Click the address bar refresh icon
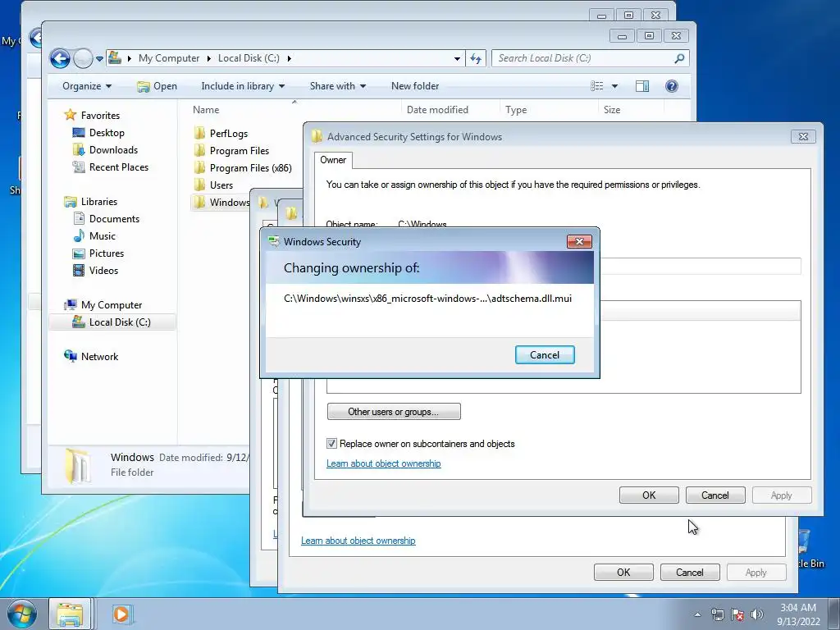 [x=476, y=58]
